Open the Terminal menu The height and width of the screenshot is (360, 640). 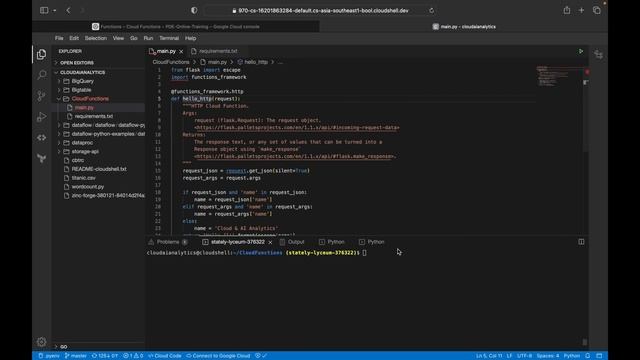(x=169, y=38)
